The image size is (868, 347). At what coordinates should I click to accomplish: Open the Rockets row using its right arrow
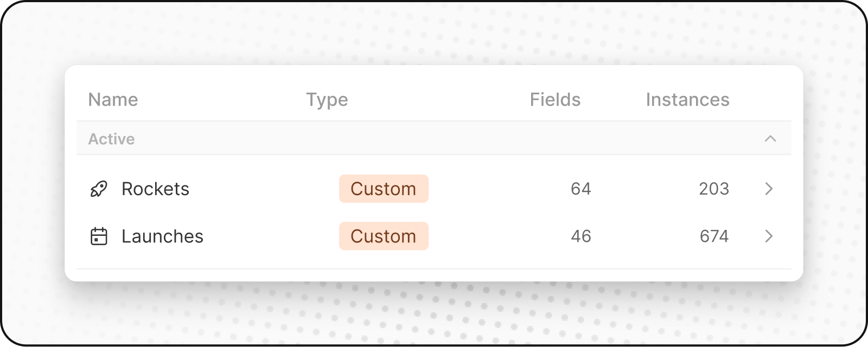click(769, 189)
